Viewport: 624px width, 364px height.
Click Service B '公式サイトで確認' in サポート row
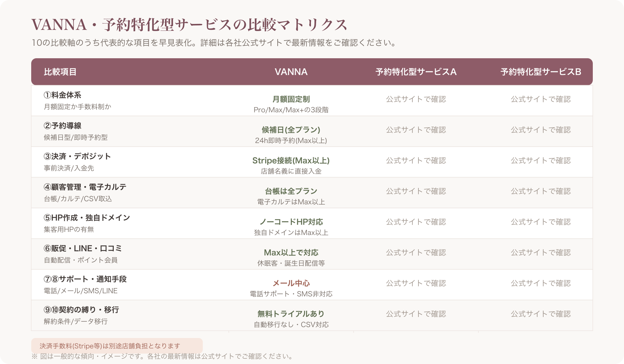(541, 283)
